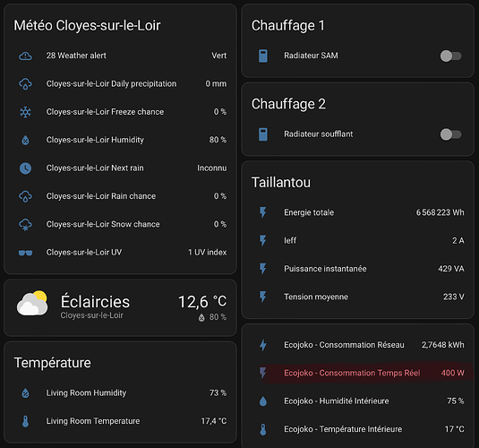
Task: Toggle the Radiateur soufflant switch
Action: click(450, 134)
